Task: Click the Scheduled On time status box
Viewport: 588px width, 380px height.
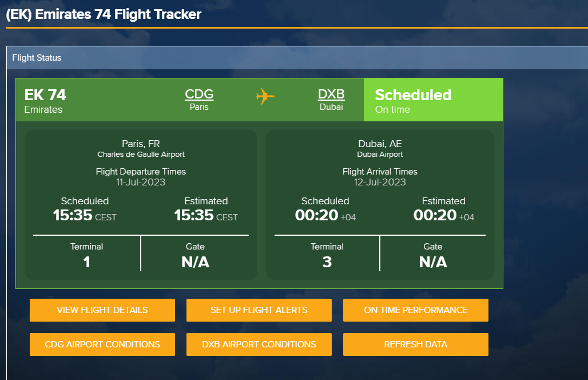Action: tap(433, 100)
